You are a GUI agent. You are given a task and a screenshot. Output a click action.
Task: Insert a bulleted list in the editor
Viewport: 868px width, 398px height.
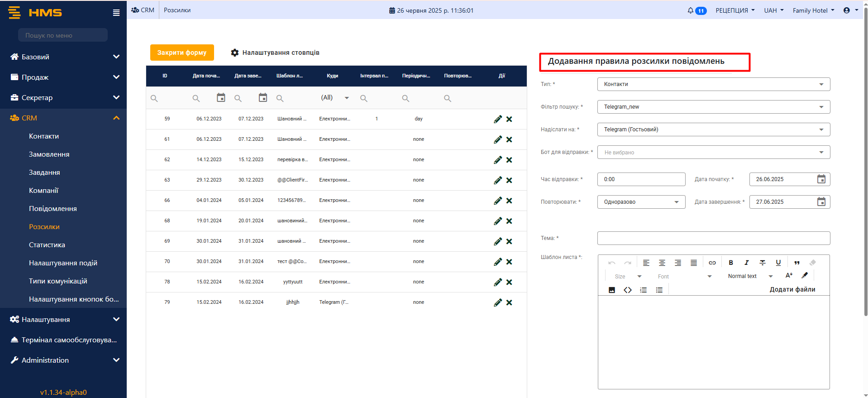659,290
